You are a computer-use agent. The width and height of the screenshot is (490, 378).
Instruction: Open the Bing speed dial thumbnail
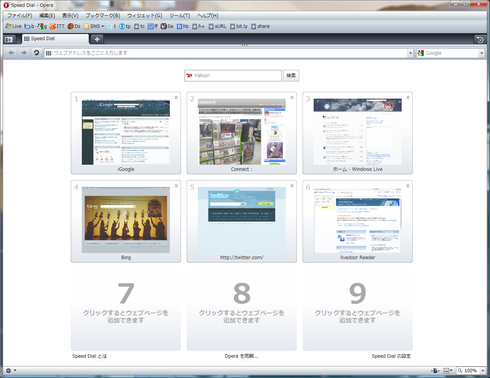tap(126, 221)
